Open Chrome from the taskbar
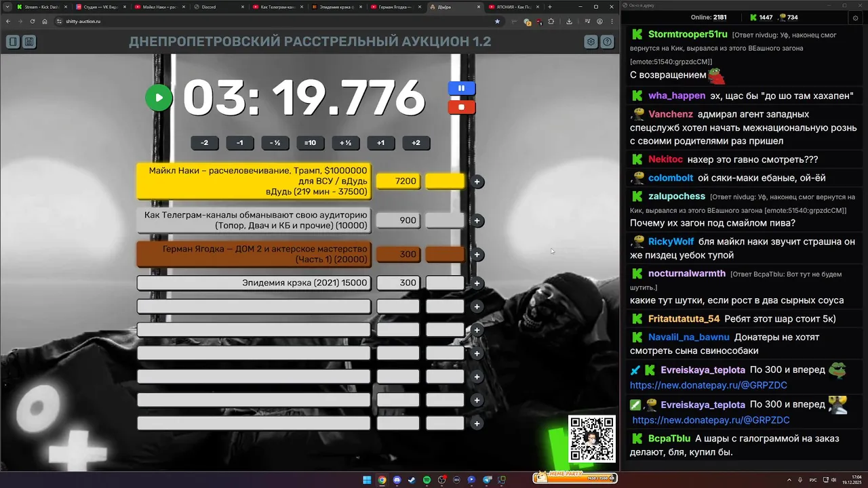Viewport: 868px width, 488px height. click(x=382, y=480)
